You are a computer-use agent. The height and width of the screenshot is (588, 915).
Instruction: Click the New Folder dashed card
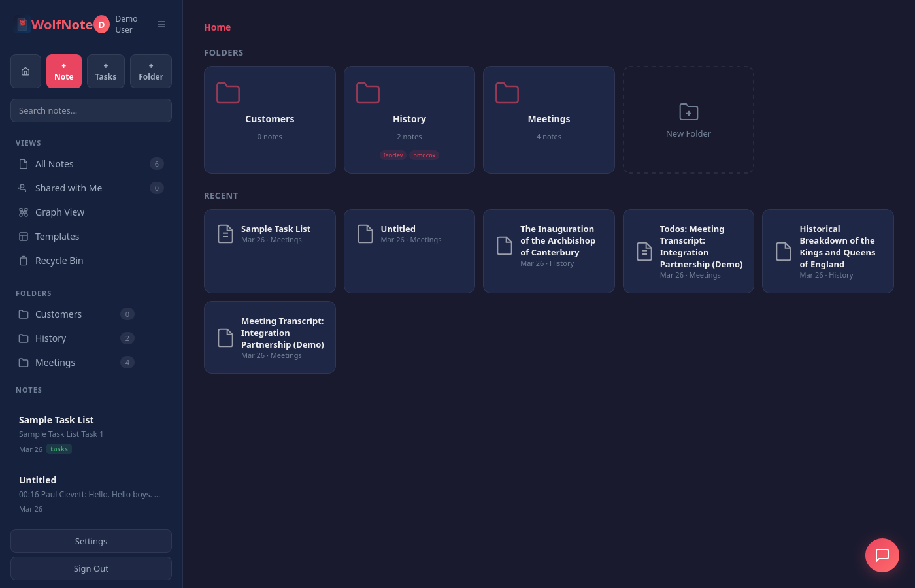coord(688,120)
